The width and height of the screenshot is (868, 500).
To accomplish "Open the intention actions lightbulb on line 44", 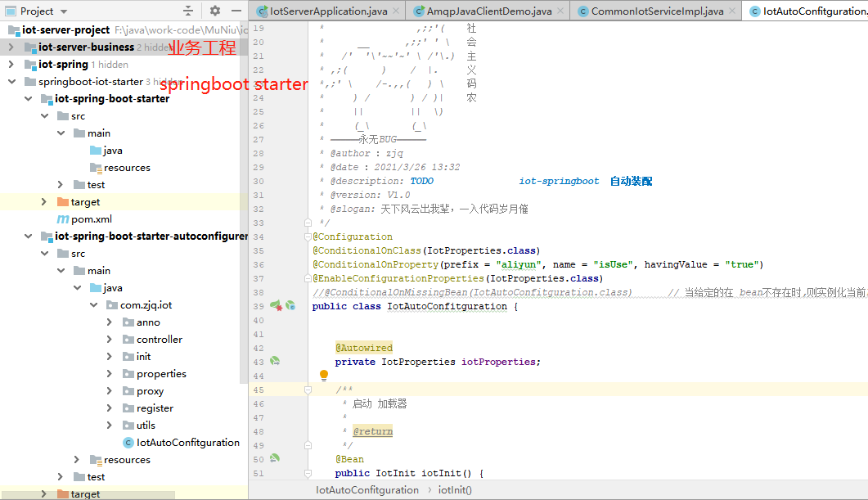I will (324, 376).
